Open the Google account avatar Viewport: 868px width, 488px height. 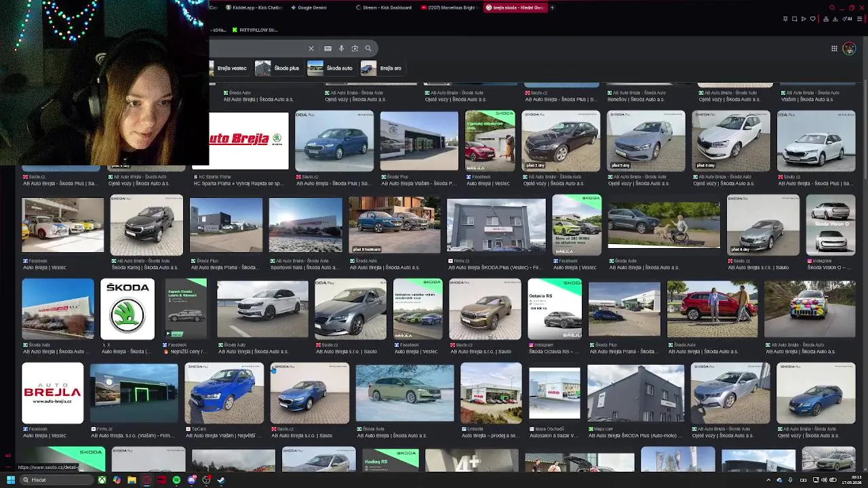tap(849, 48)
